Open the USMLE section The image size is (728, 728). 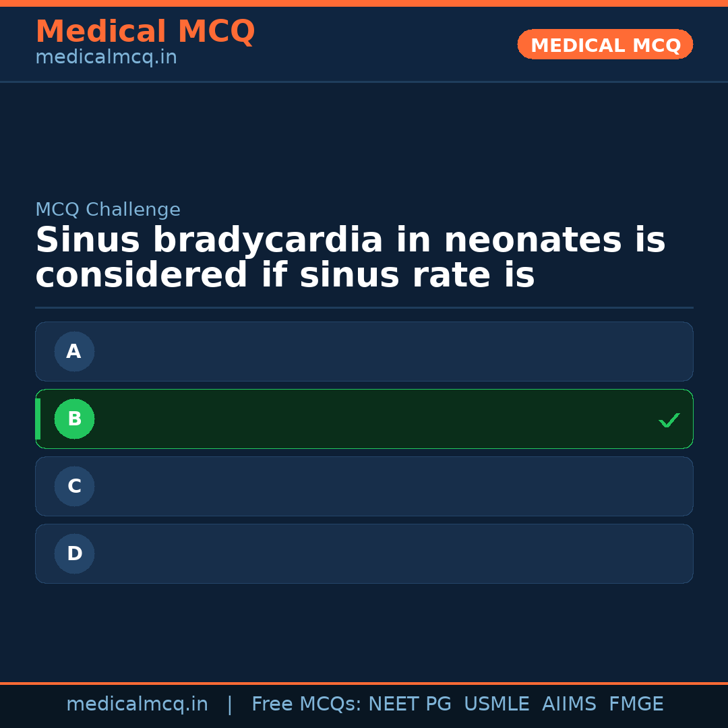497,703
